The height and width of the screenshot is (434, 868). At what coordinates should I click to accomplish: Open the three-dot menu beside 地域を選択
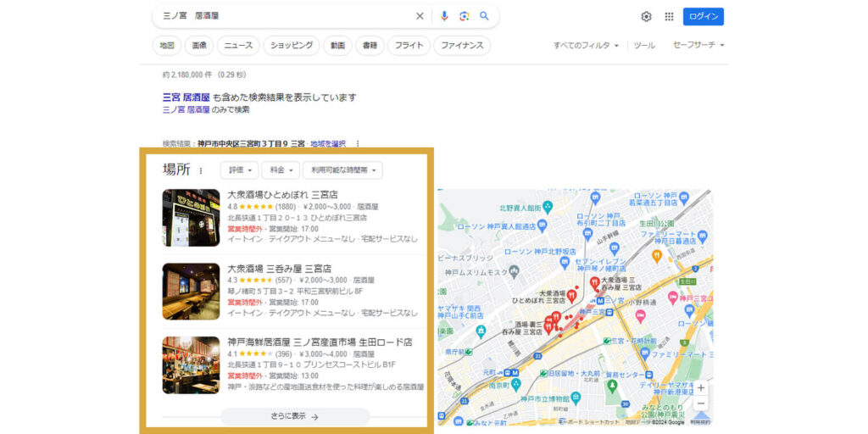357,143
